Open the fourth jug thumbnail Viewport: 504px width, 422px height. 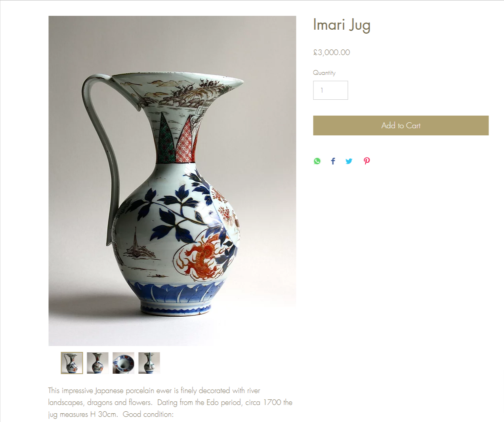pyautogui.click(x=149, y=363)
